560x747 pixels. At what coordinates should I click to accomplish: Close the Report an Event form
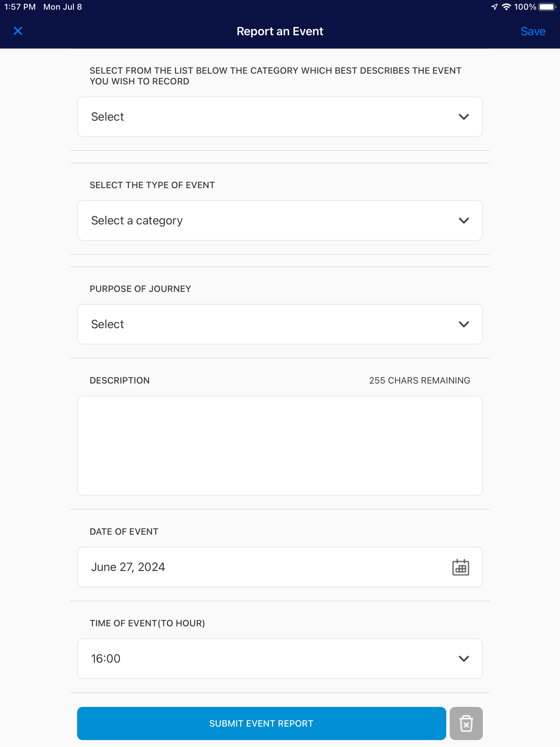18,31
